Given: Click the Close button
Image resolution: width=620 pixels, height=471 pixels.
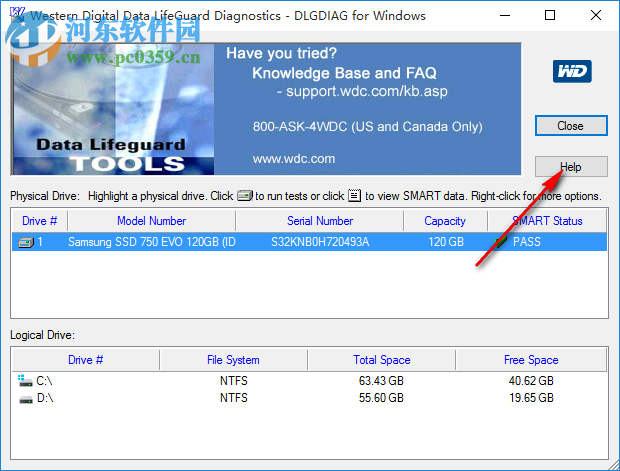Looking at the screenshot, I should [x=571, y=126].
